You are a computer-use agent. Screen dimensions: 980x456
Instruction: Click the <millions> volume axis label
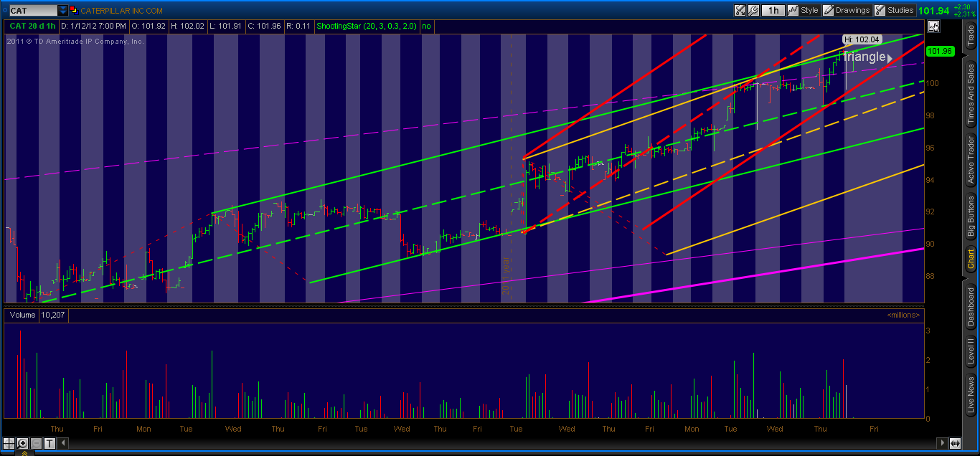click(903, 315)
